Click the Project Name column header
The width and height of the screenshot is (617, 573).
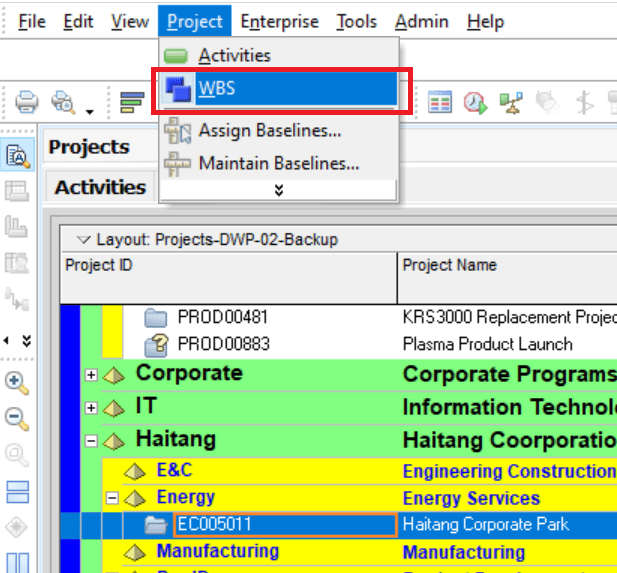point(507,278)
